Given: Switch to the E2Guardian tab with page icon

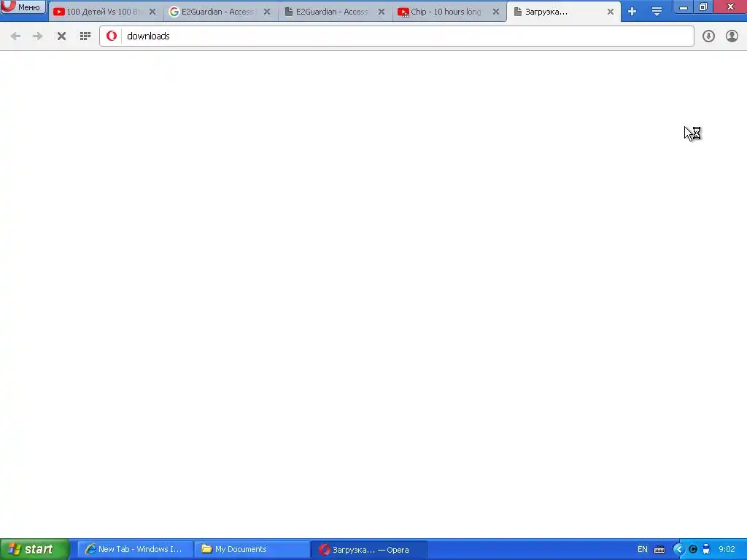Looking at the screenshot, I should click(x=333, y=12).
